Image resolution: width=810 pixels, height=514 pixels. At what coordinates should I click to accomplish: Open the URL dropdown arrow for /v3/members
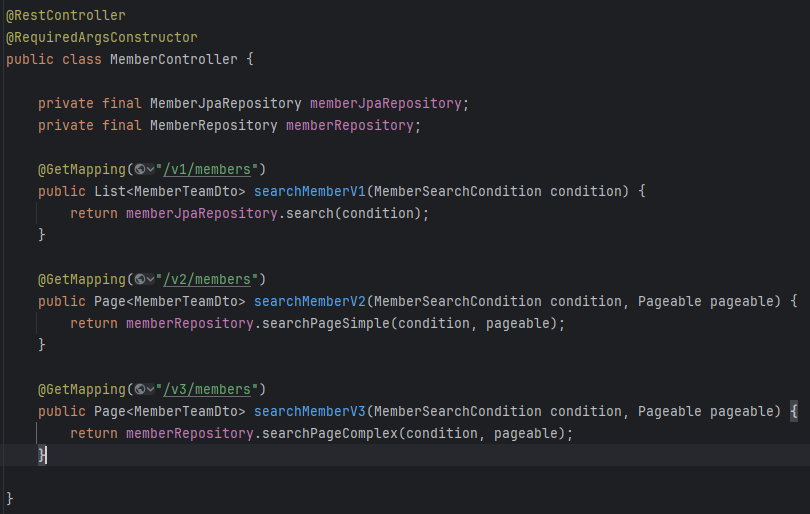[150, 390]
